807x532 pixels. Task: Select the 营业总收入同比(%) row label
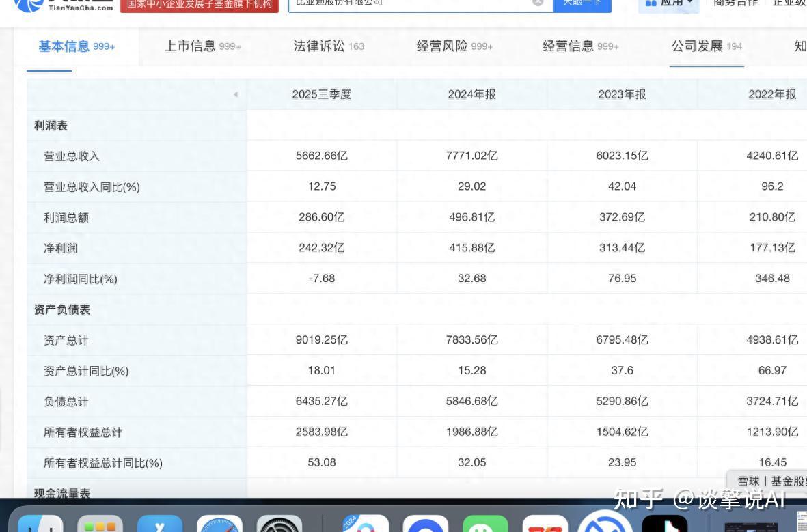pos(92,186)
